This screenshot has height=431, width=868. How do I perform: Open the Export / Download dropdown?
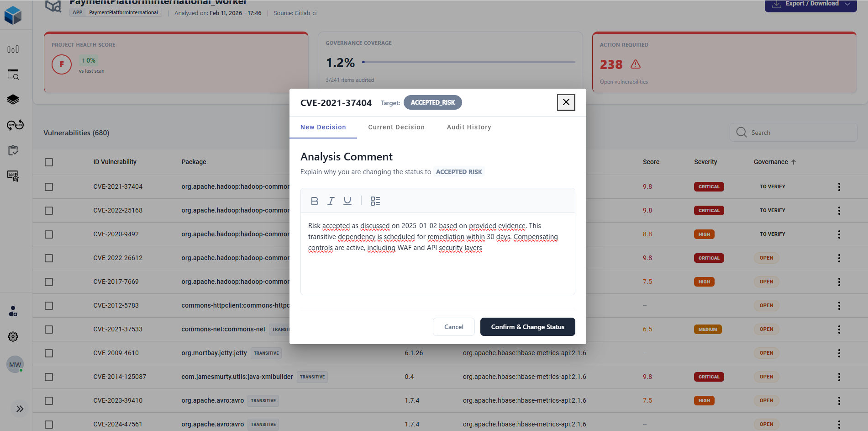click(x=810, y=4)
